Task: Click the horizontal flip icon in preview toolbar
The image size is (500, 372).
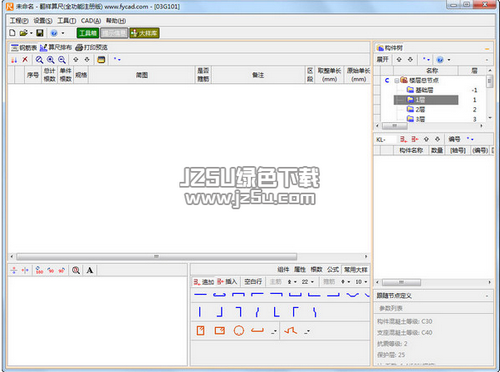Action: click(x=25, y=270)
